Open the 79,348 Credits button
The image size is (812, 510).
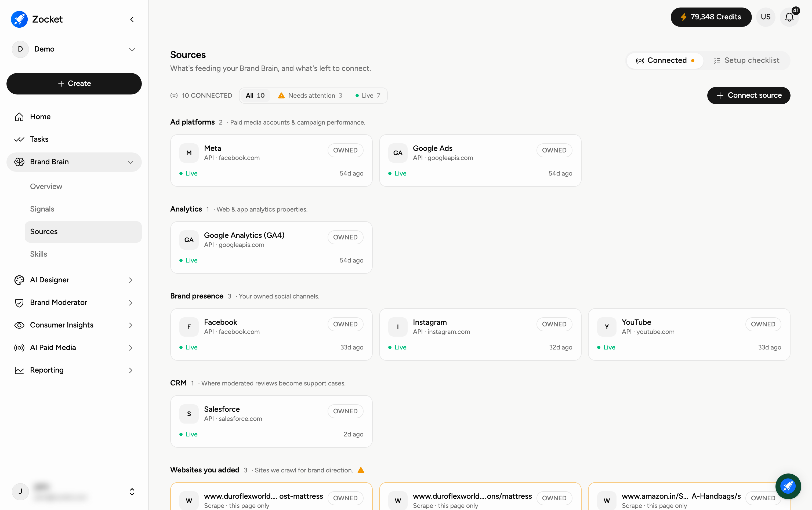711,17
